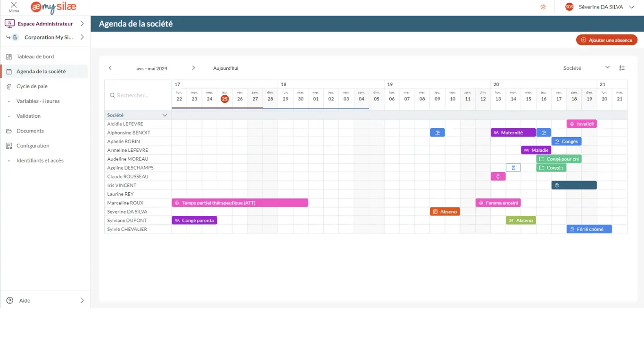
Task: Open Séverine DA SILVA account dropdown
Action: 632,7
